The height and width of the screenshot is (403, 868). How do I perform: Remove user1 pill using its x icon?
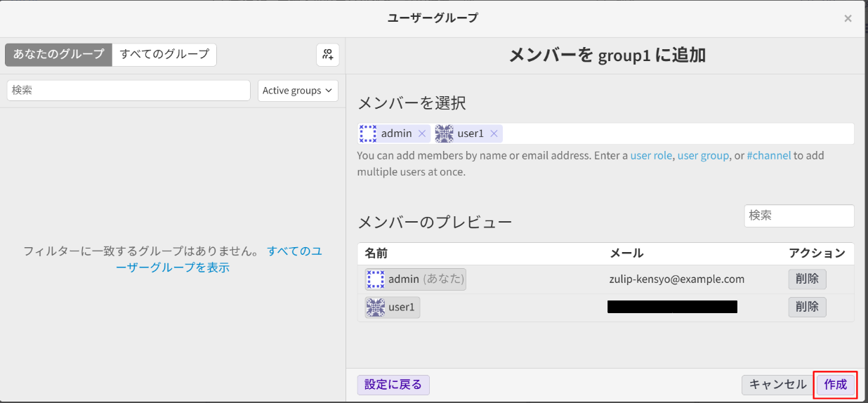coord(494,133)
